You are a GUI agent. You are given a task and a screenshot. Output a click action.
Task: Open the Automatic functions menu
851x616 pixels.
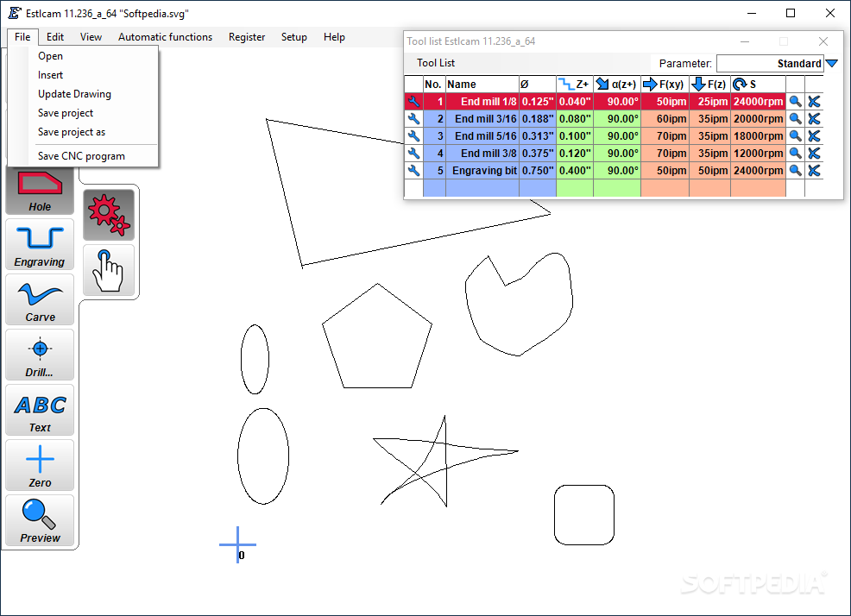165,37
